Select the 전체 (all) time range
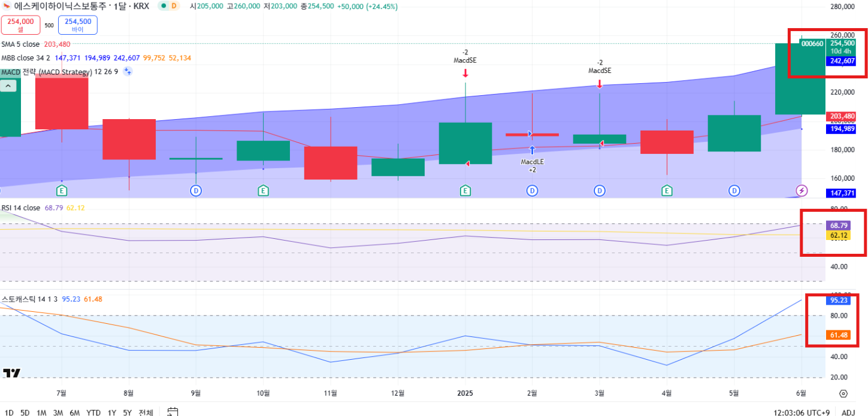The height and width of the screenshot is (416, 868). click(x=146, y=412)
